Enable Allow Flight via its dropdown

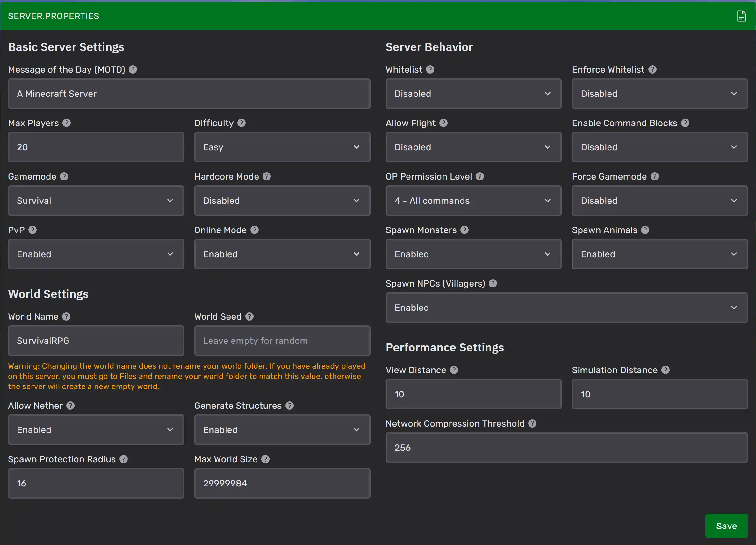(473, 147)
